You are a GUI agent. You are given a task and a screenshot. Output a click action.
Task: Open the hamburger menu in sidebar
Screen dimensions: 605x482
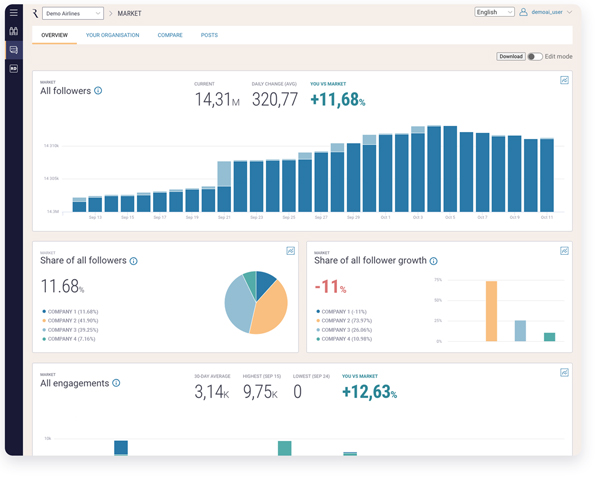14,13
